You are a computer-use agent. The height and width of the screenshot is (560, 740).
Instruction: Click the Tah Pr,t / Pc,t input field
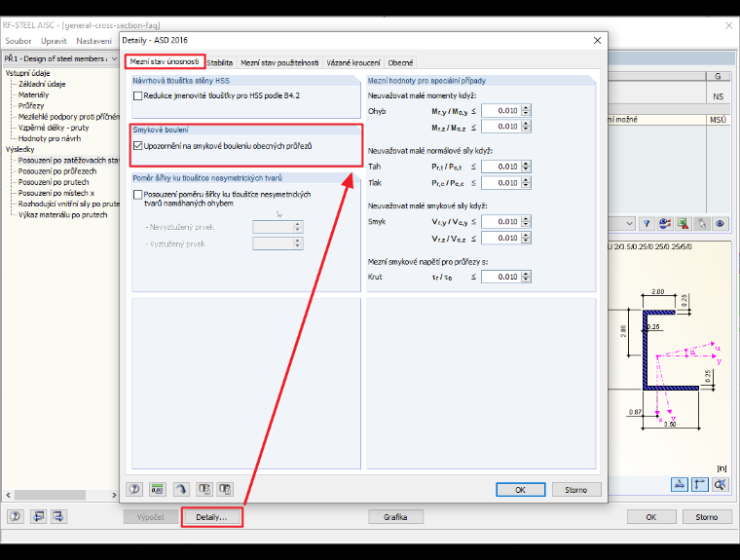pyautogui.click(x=501, y=167)
